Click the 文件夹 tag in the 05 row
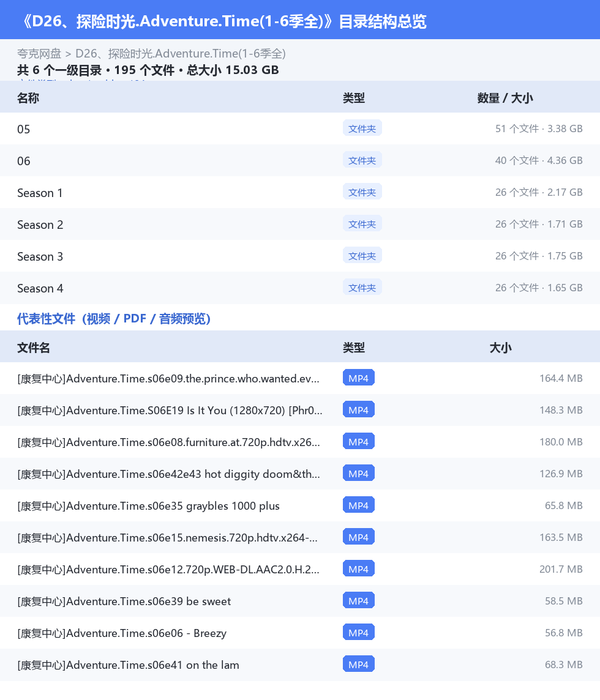This screenshot has height=700, width=600. pyautogui.click(x=362, y=128)
